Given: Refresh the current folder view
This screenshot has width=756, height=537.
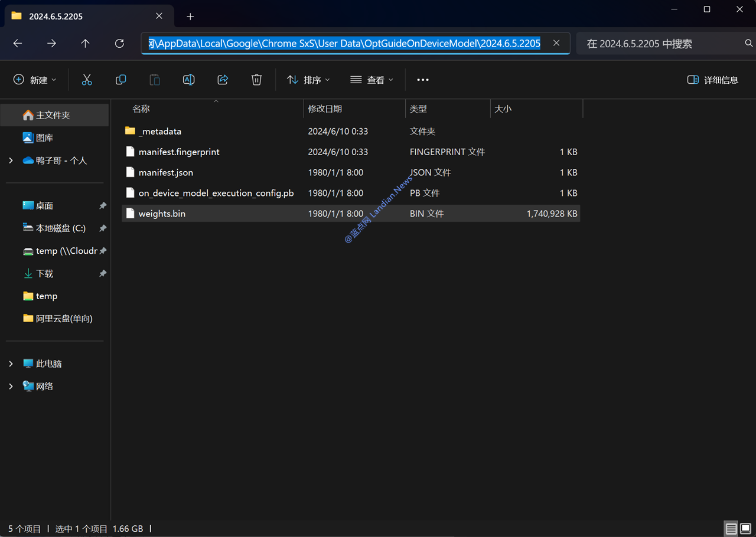Looking at the screenshot, I should (x=119, y=44).
